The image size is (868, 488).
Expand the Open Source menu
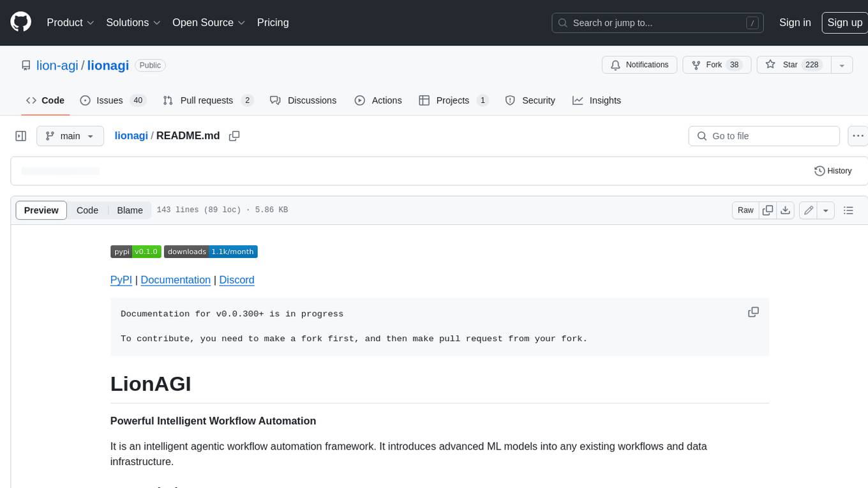tap(209, 22)
